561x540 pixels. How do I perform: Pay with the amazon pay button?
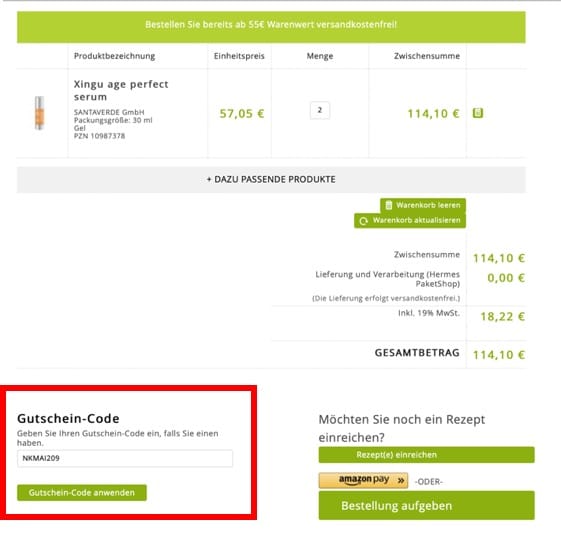[363, 480]
